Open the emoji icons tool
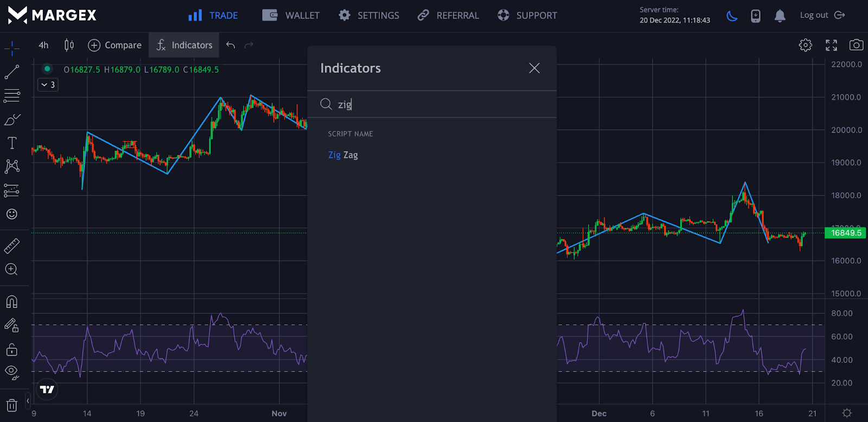The width and height of the screenshot is (868, 422). tap(12, 214)
